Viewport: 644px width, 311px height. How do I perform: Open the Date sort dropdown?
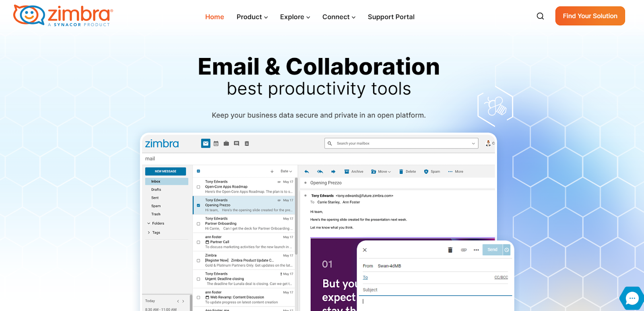[286, 171]
